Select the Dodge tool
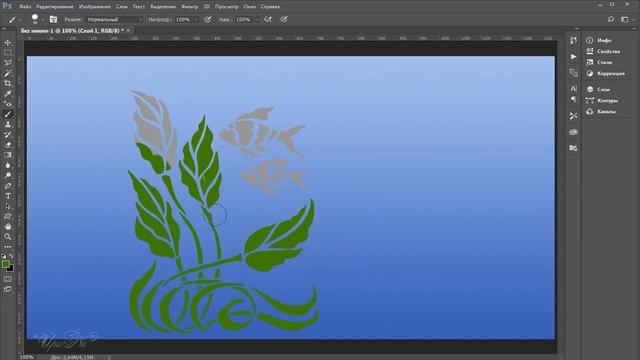The width and height of the screenshot is (640, 360). click(8, 176)
